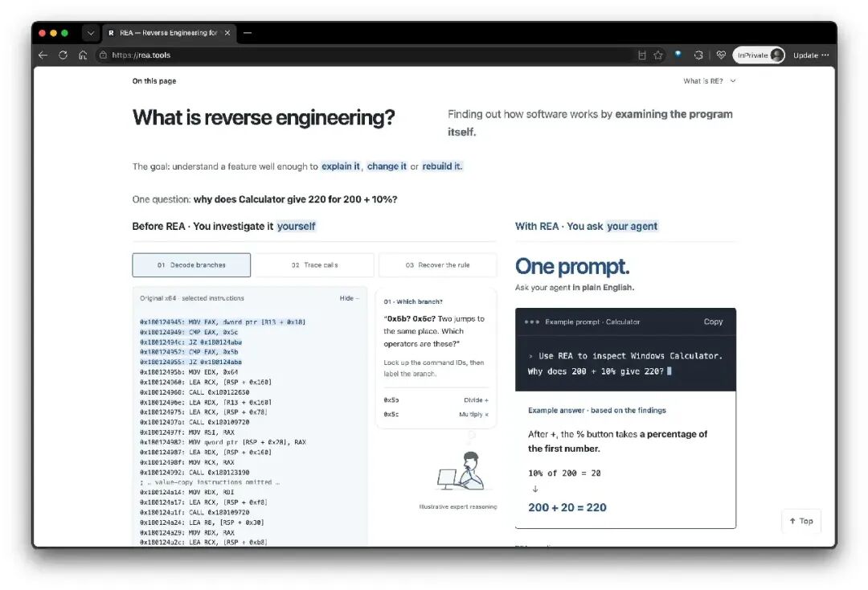Image resolution: width=868 pixels, height=590 pixels.
Task: Bookmark this page with the star icon
Action: (x=658, y=55)
